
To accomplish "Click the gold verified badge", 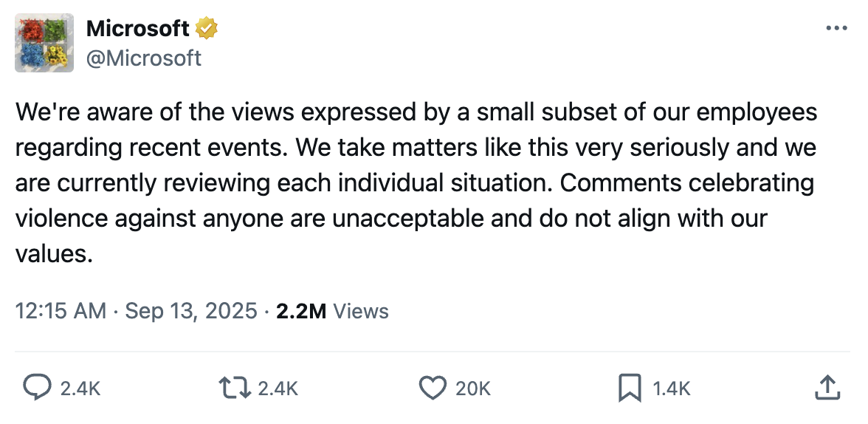I will 206,29.
